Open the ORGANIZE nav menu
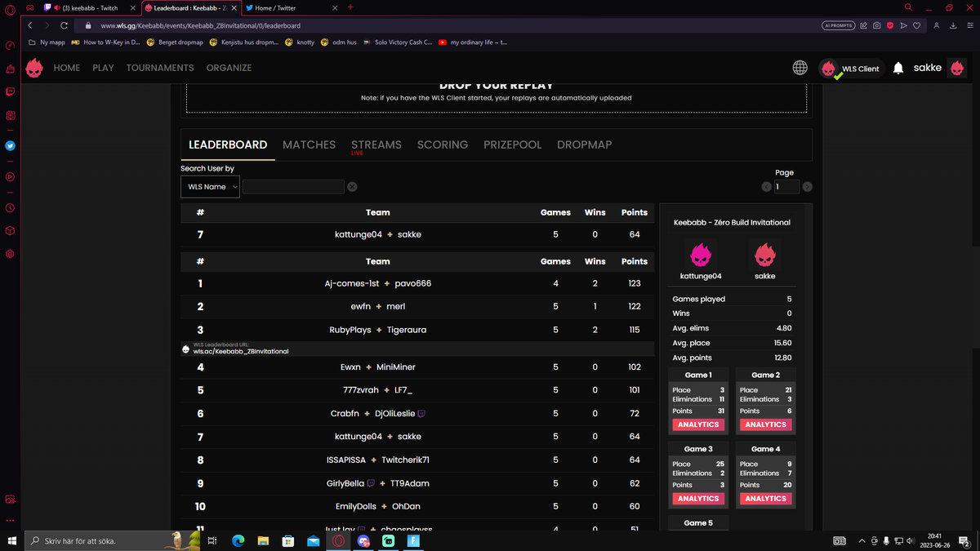 coord(229,68)
